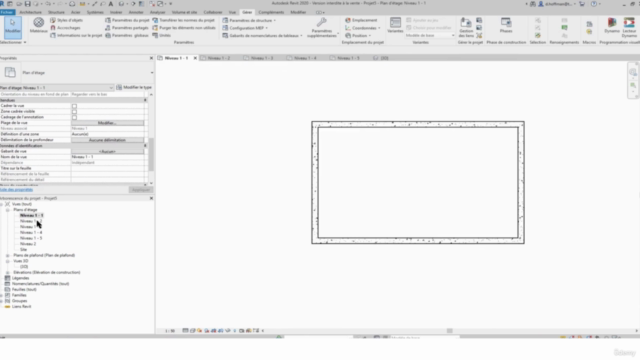Viewport: 640px width, 360px height.
Task: Launch Dynamo
Action: click(x=611, y=25)
